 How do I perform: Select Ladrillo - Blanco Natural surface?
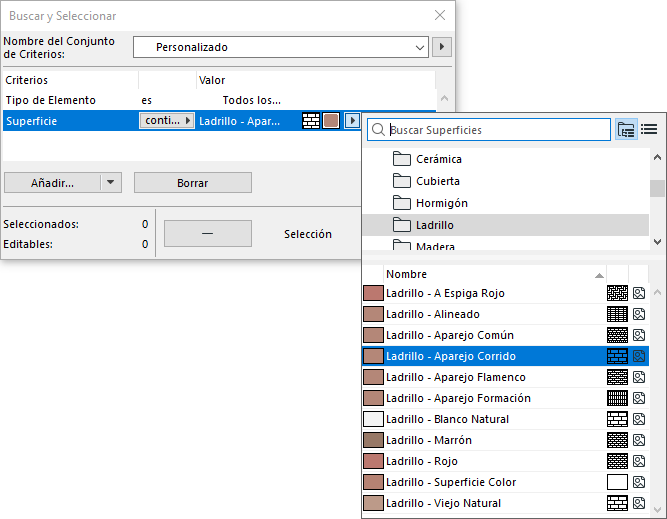click(x=505, y=419)
